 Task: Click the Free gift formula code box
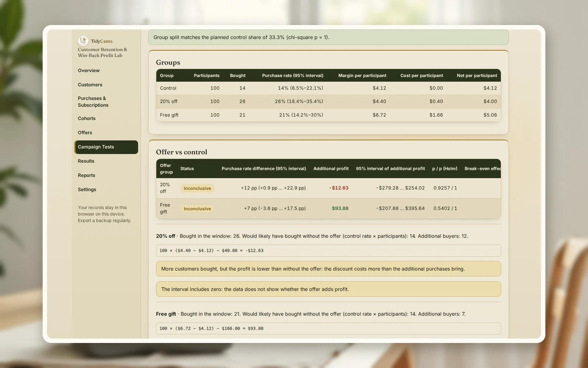click(328, 329)
